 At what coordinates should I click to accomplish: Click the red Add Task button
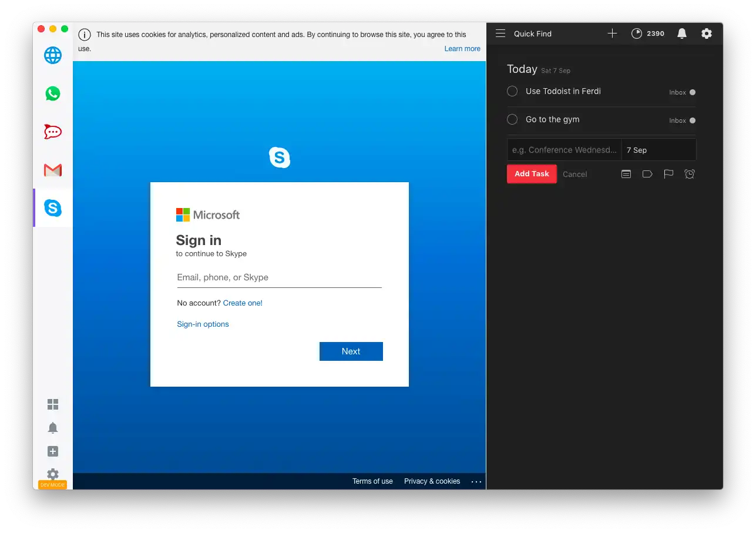[532, 174]
